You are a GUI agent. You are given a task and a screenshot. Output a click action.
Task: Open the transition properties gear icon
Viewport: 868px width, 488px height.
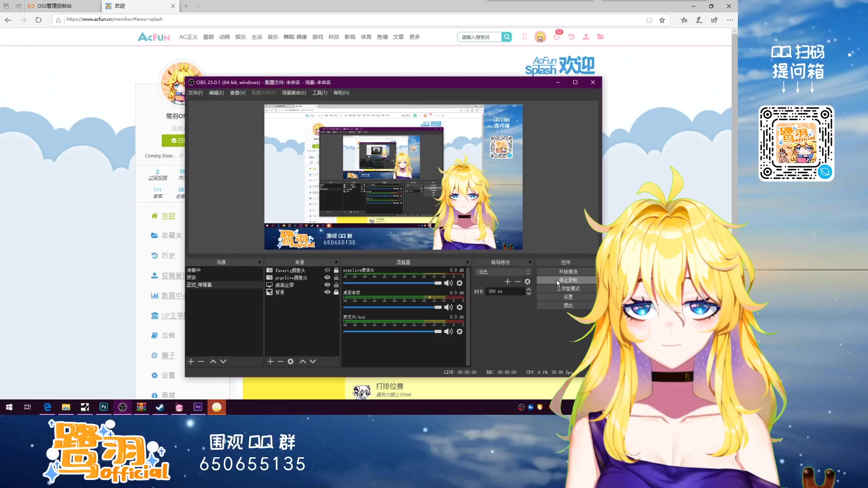tap(528, 282)
